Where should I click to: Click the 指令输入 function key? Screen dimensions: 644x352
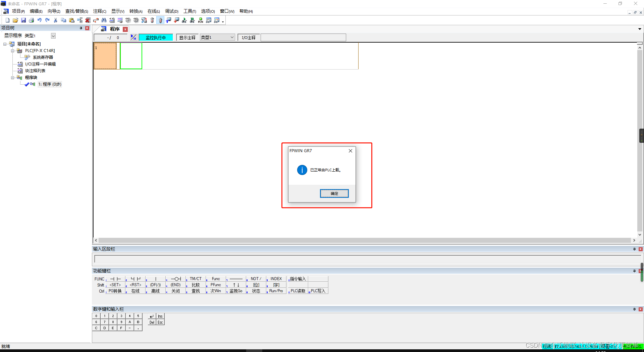pyautogui.click(x=298, y=279)
